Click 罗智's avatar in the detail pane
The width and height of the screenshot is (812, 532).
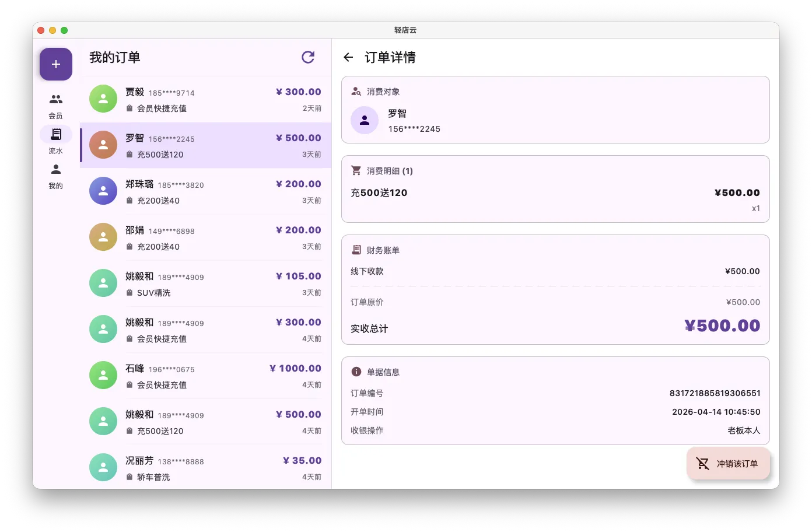click(x=365, y=120)
